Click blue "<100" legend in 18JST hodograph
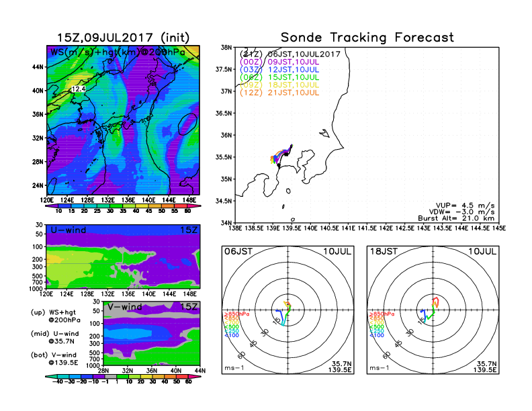532x411 pixels. [377, 335]
